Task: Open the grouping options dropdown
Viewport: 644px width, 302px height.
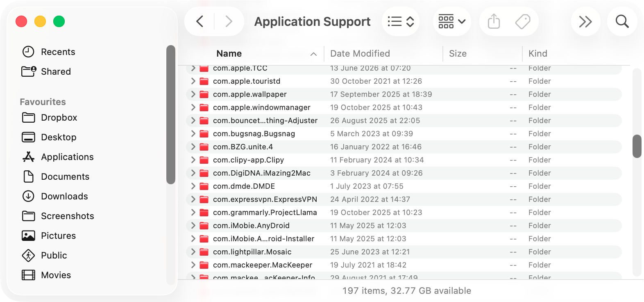Action: click(452, 21)
